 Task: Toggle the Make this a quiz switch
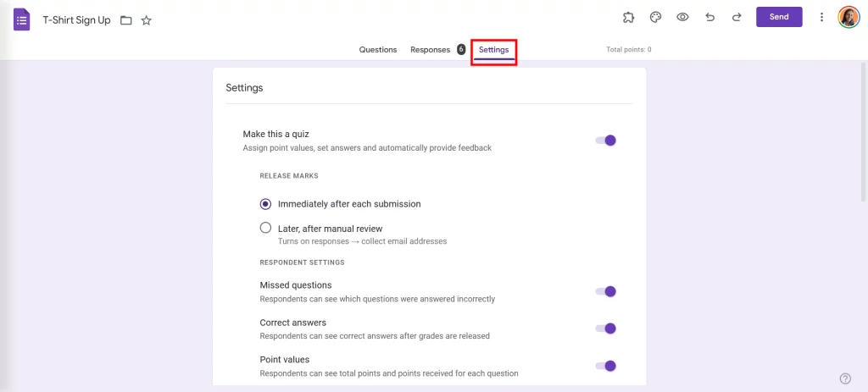(605, 141)
